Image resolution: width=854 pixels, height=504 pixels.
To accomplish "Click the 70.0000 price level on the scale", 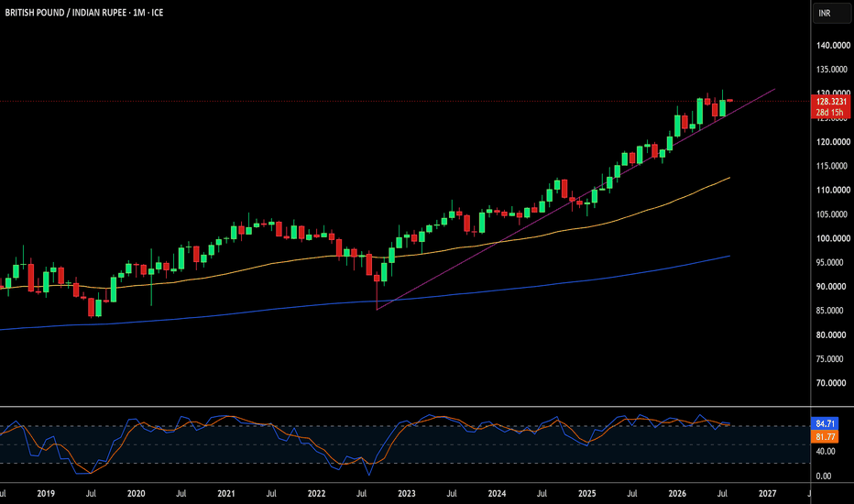I will [833, 383].
